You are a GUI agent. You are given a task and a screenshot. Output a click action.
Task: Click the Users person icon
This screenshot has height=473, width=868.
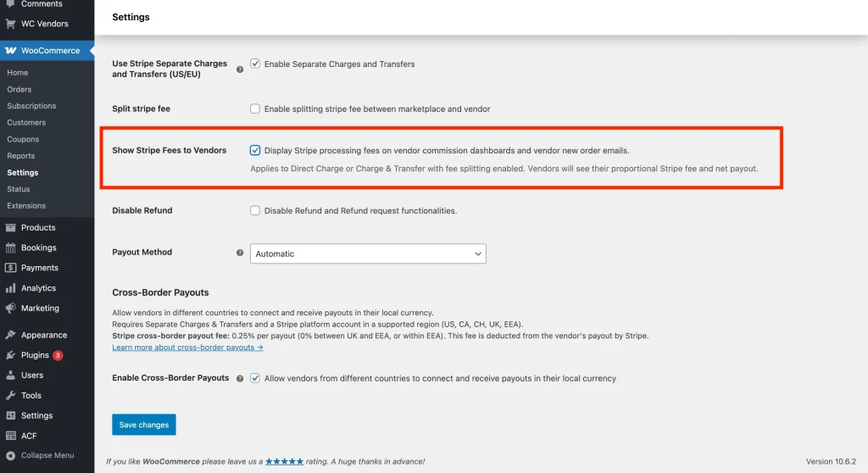point(10,375)
